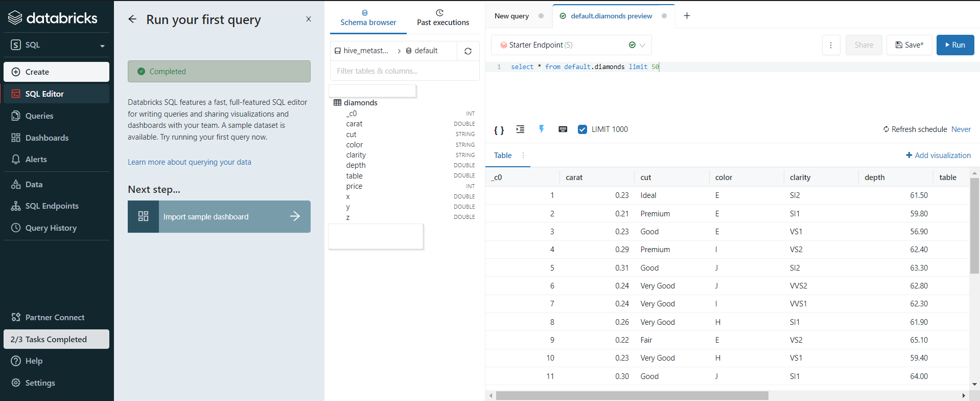Click the Save button
The width and height of the screenshot is (980, 401).
909,45
